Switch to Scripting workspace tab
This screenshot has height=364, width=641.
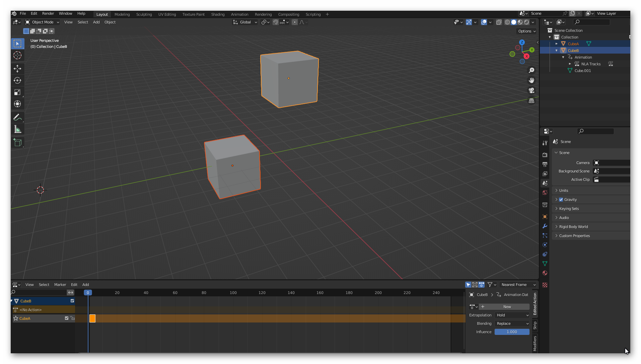(x=313, y=14)
